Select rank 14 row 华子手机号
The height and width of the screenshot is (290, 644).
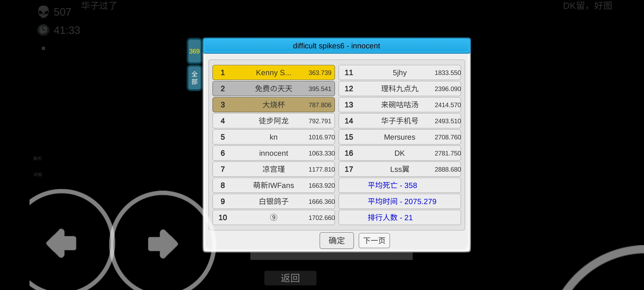(x=400, y=121)
